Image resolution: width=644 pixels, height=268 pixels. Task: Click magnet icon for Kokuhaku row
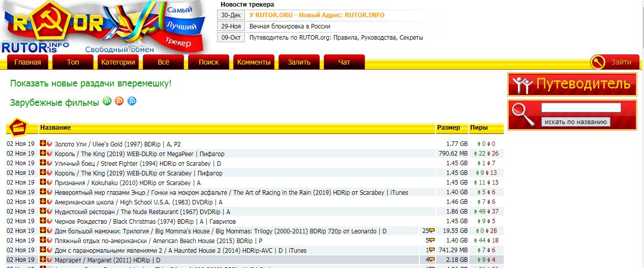(49, 183)
